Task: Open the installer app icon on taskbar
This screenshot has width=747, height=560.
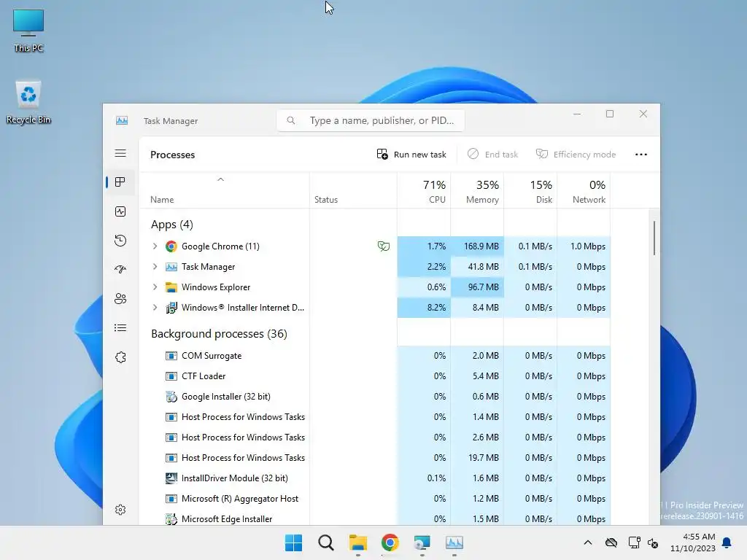Action: click(422, 542)
